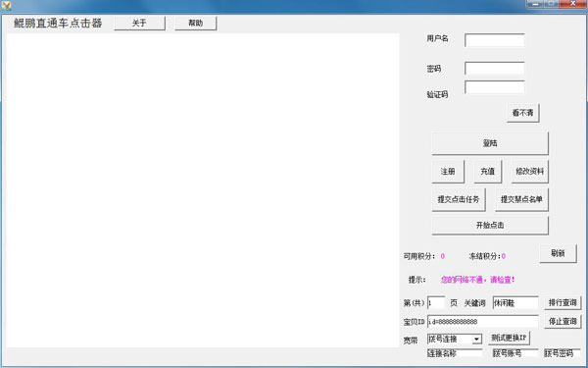Click the large white browser panel
The image size is (588, 368).
coord(203,190)
